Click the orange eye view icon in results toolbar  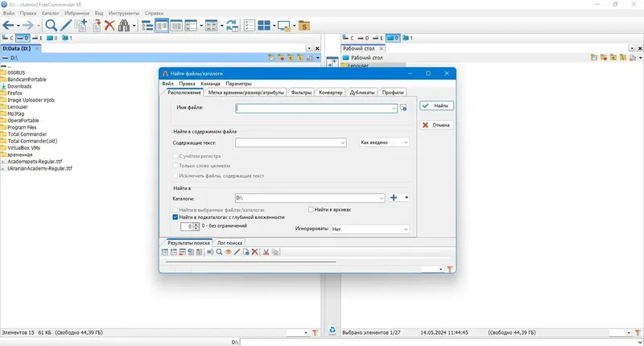click(228, 252)
